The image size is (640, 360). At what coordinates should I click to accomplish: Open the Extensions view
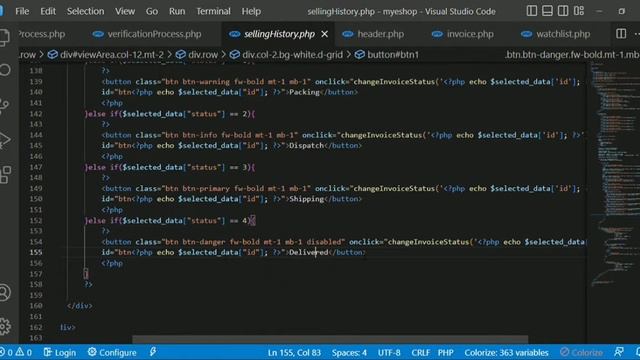(x=5, y=175)
